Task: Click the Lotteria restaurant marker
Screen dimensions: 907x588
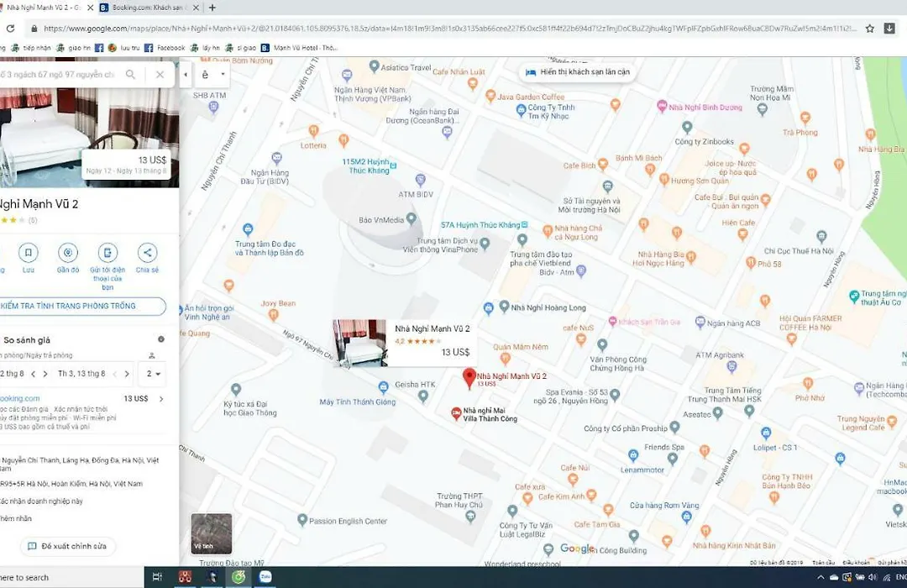Action: (313, 131)
